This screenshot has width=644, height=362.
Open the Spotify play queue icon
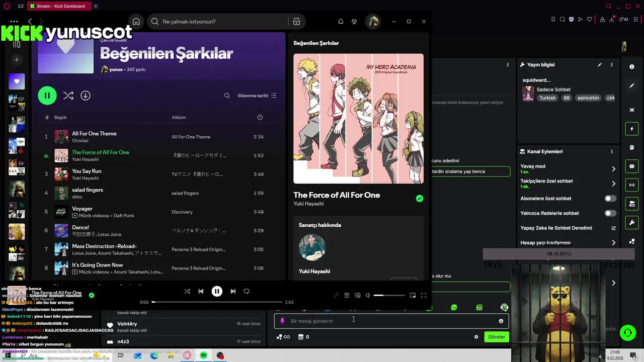coord(347,296)
